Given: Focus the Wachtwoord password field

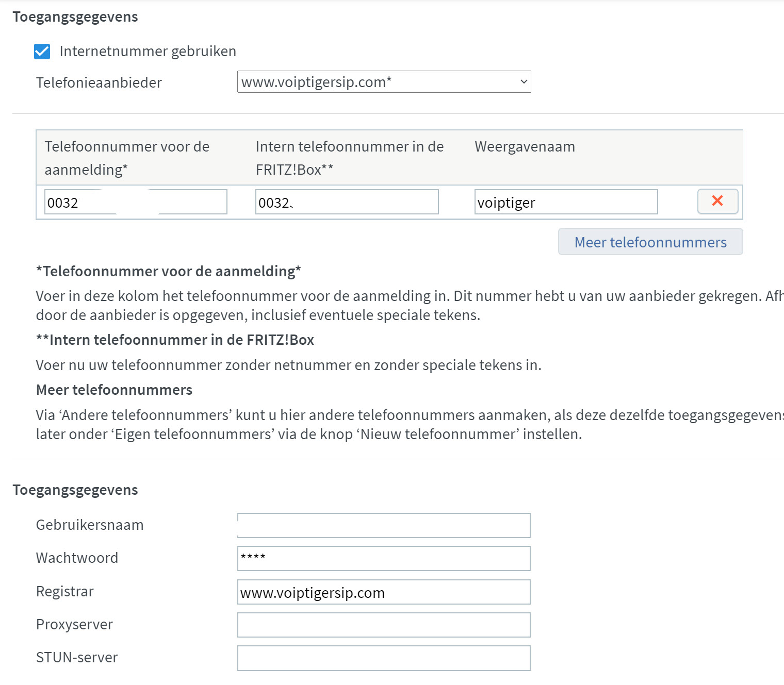Looking at the screenshot, I should pyautogui.click(x=383, y=558).
